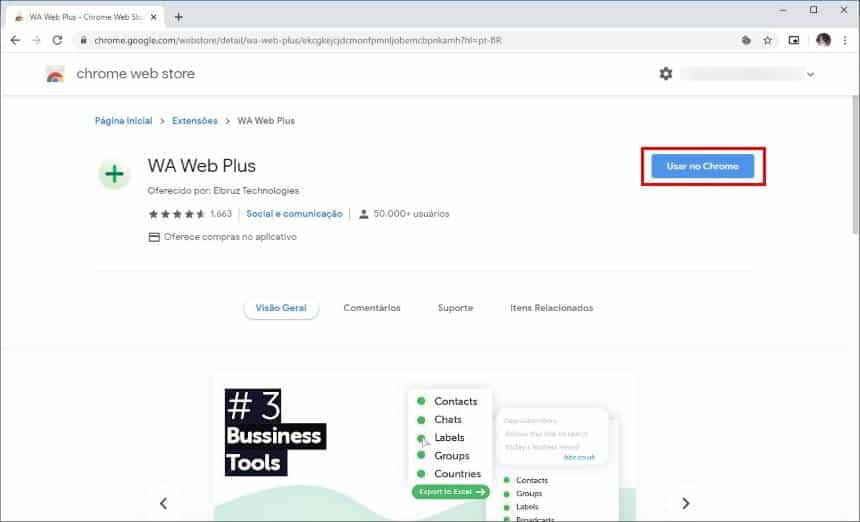Open a new tab with the plus button
Viewport: 860px width, 522px height.
pyautogui.click(x=178, y=17)
